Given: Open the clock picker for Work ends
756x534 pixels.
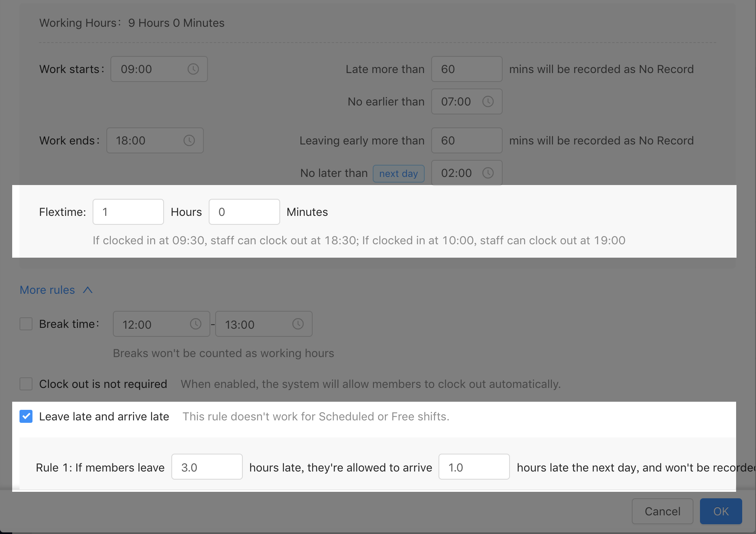Looking at the screenshot, I should (x=189, y=140).
